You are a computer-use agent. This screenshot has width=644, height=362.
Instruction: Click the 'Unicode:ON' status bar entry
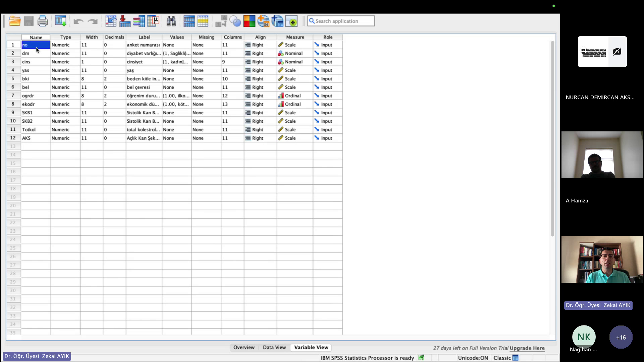pos(473,358)
